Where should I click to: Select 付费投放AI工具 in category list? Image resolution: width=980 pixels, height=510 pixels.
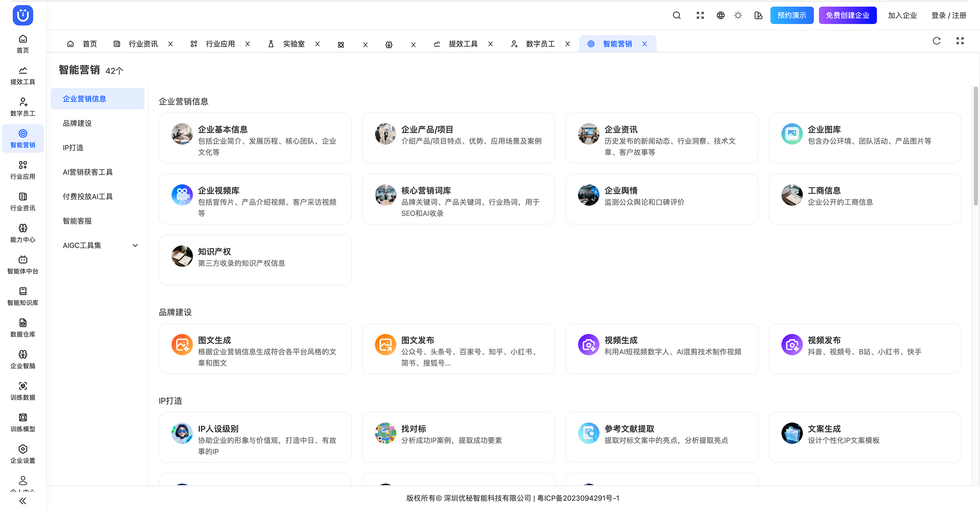tap(88, 196)
